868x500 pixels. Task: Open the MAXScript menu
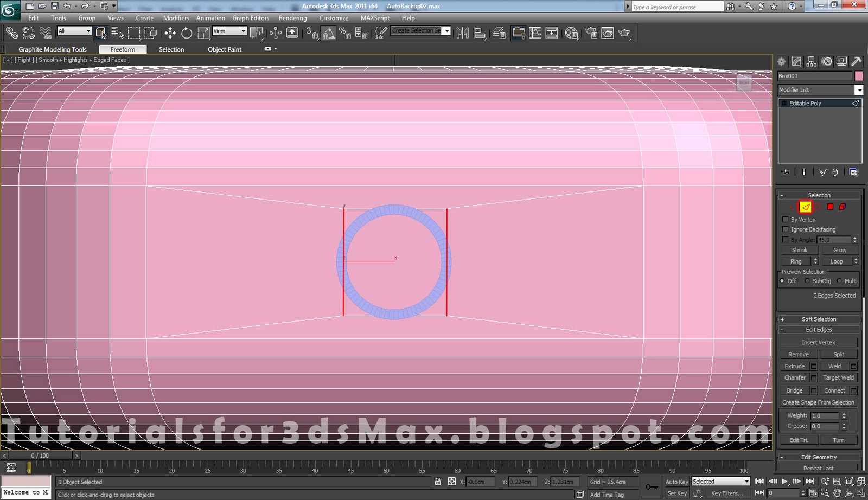click(375, 18)
